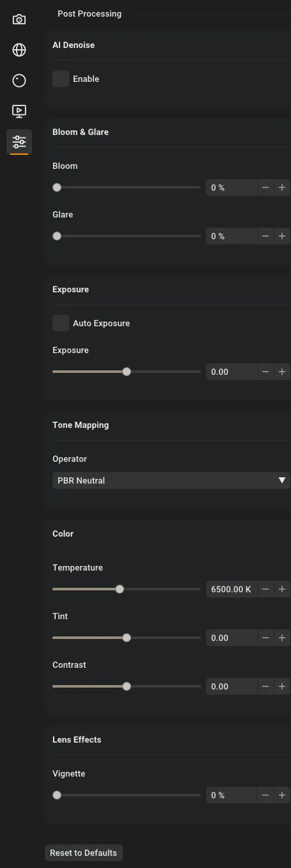Open the environment globe sidebar tab
The height and width of the screenshot is (868, 291).
click(x=19, y=50)
